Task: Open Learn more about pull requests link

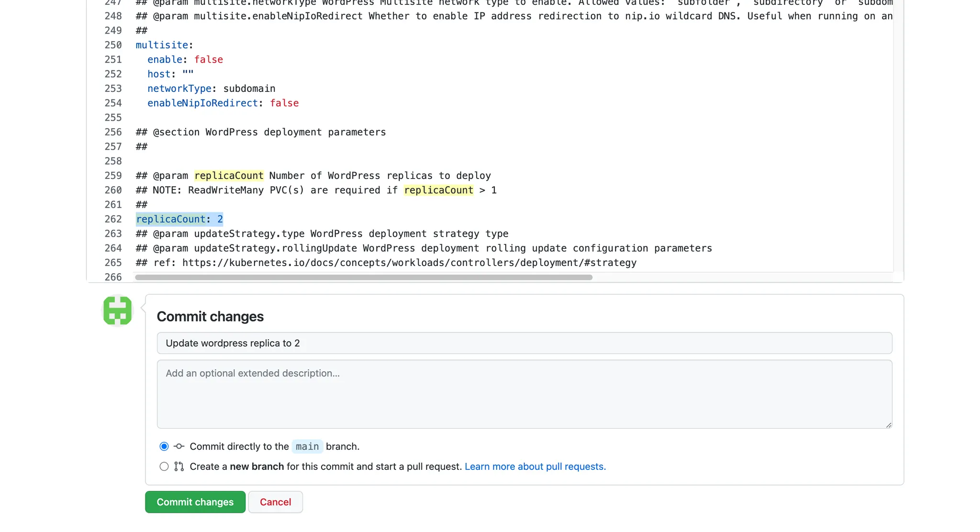Action: pos(535,466)
